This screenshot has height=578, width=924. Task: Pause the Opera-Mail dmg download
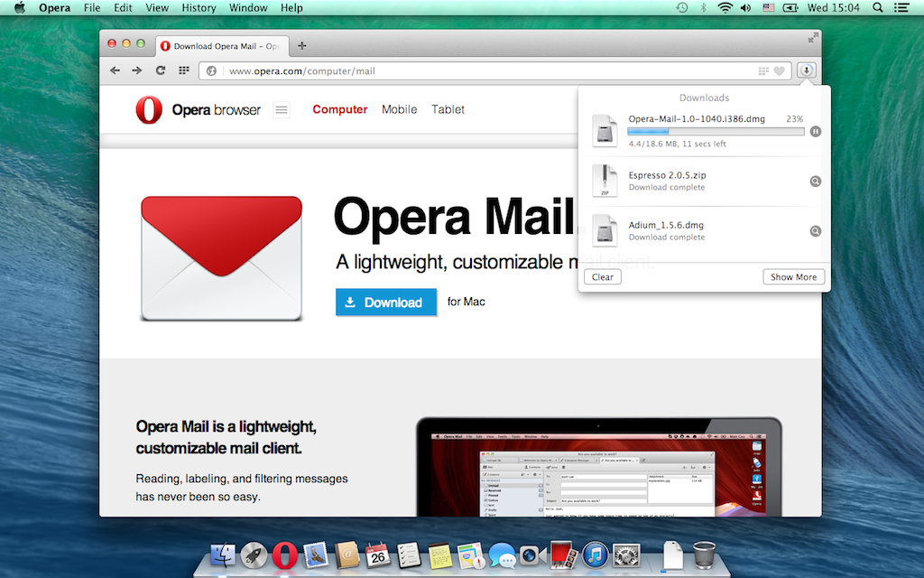point(816,132)
